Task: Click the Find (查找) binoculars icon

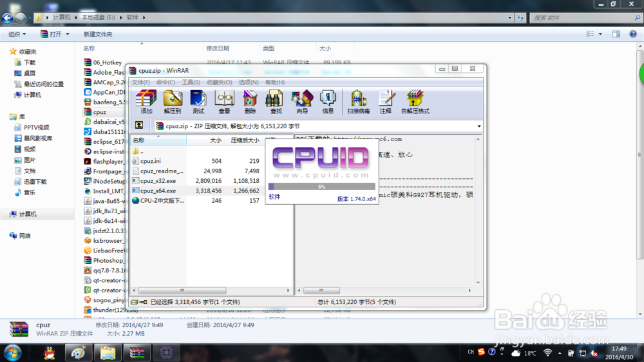Action: (276, 102)
